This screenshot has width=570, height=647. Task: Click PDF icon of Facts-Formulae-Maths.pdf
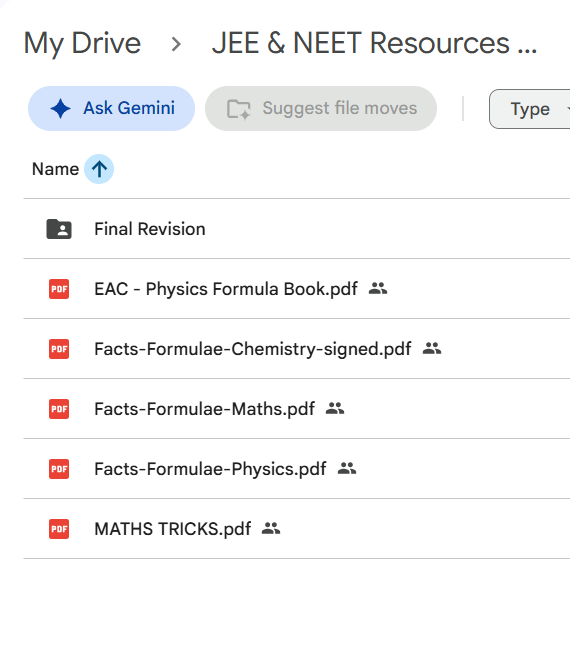click(59, 409)
